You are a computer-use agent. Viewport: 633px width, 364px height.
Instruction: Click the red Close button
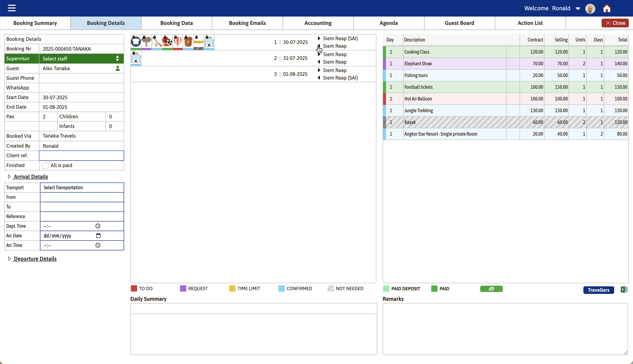pos(615,23)
